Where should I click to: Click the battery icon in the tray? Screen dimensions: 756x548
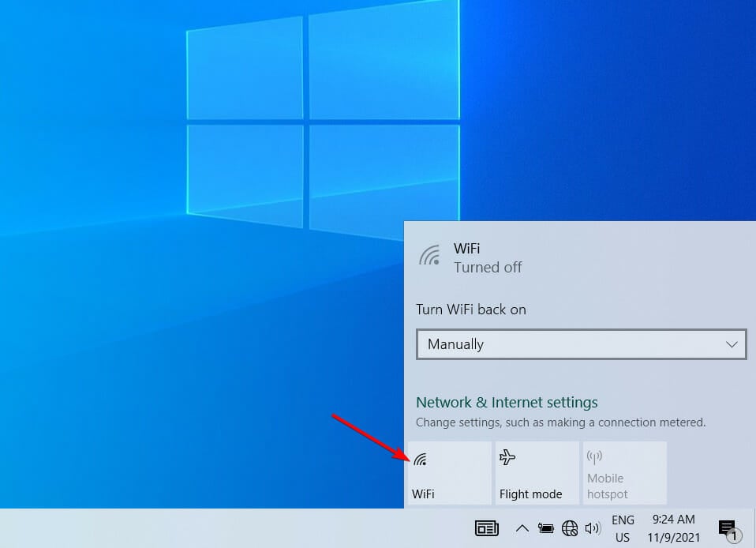pyautogui.click(x=546, y=529)
